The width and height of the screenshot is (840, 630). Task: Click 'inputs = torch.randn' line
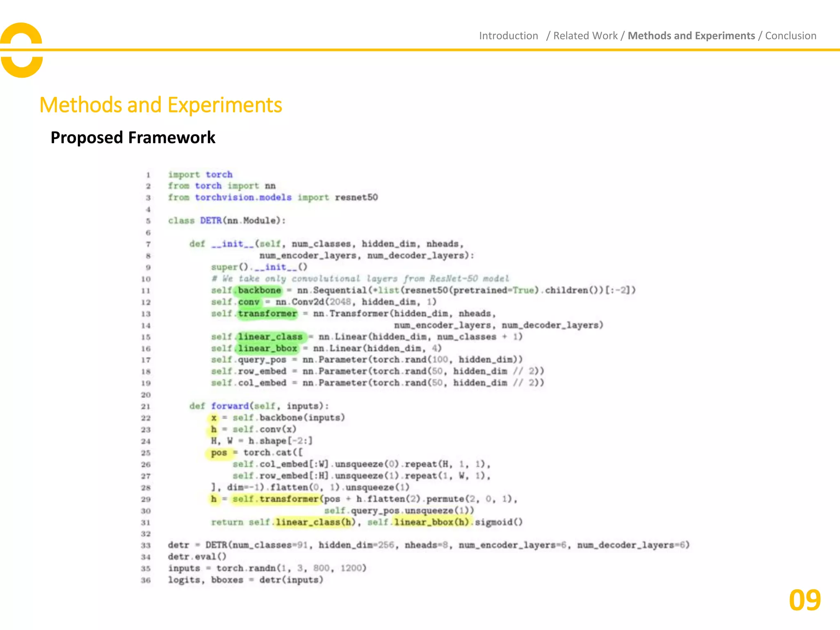(x=267, y=568)
